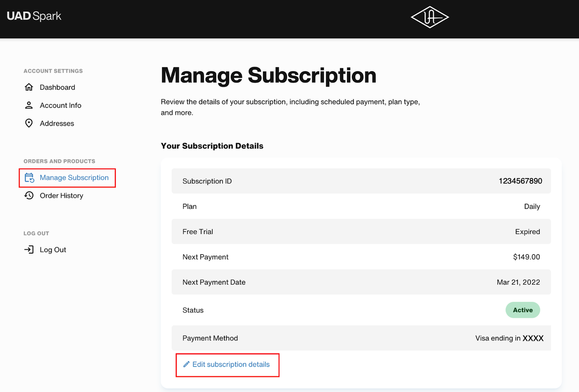Click the LOG OUT section header
This screenshot has width=579, height=392.
pyautogui.click(x=36, y=233)
